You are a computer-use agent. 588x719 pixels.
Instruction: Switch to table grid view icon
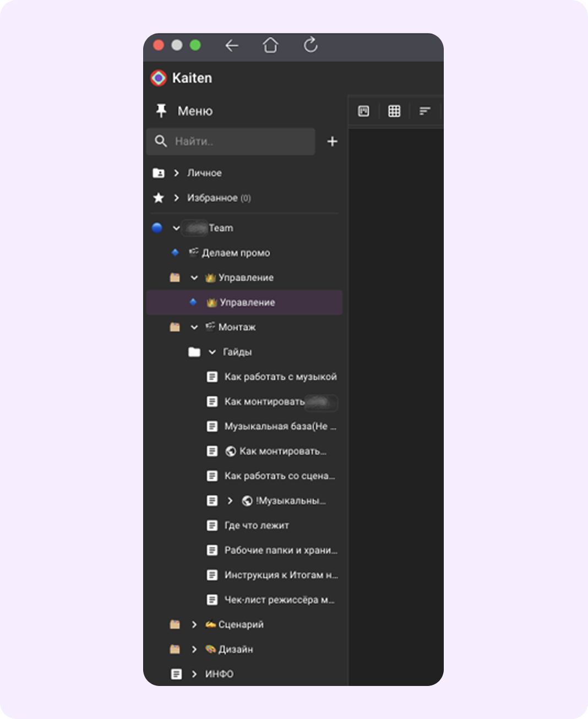[394, 111]
